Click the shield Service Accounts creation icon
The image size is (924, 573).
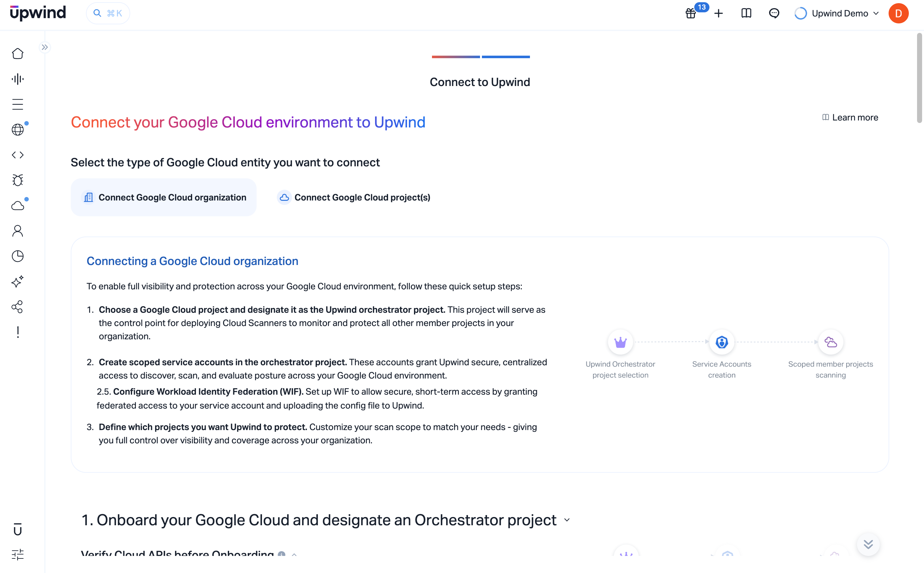pyautogui.click(x=722, y=342)
